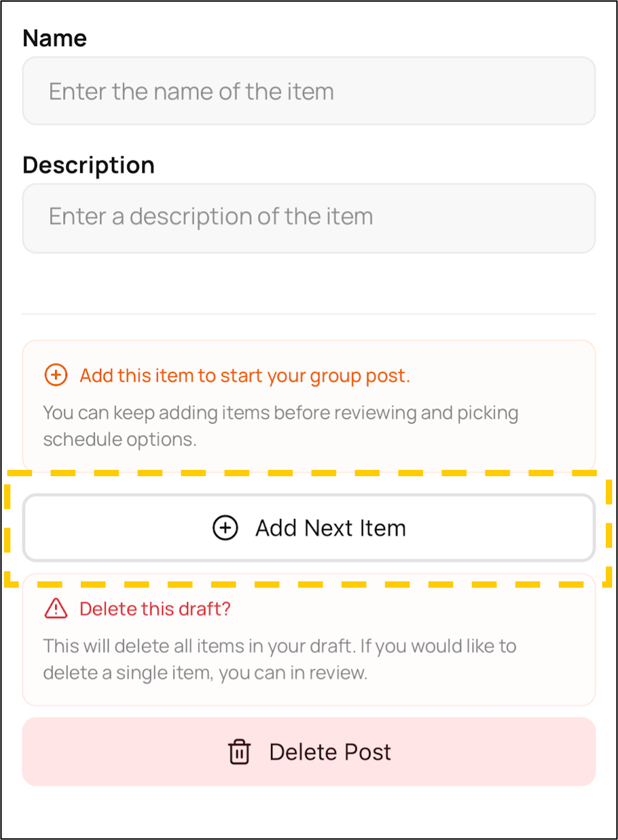Click the Name field to enter an item name

309,91
